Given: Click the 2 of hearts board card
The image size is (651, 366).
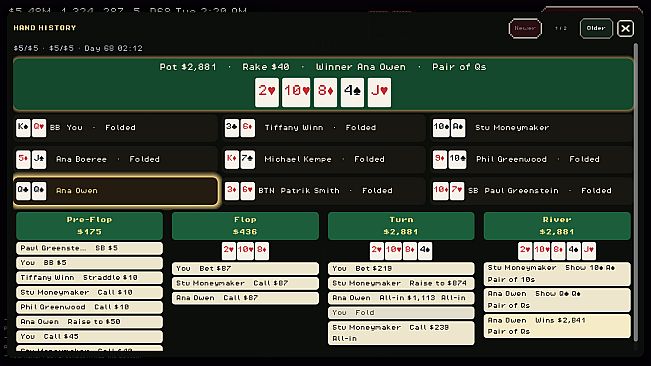Looking at the screenshot, I should (267, 92).
